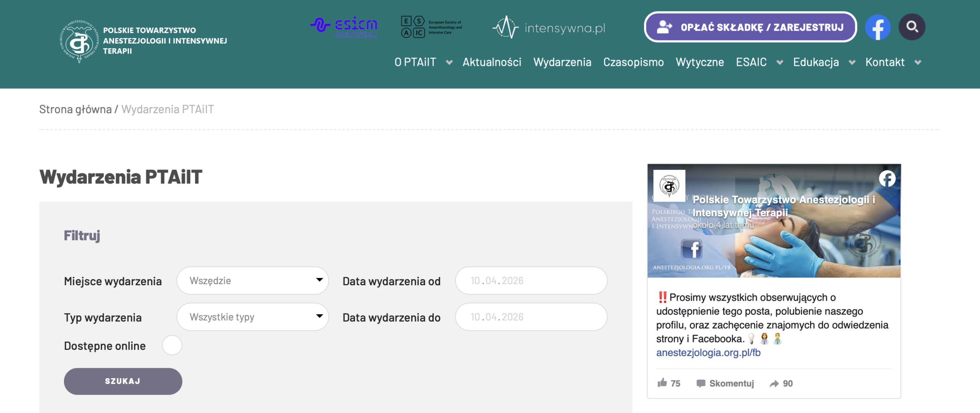
Task: Click the Facebook icon in header
Action: point(877,27)
